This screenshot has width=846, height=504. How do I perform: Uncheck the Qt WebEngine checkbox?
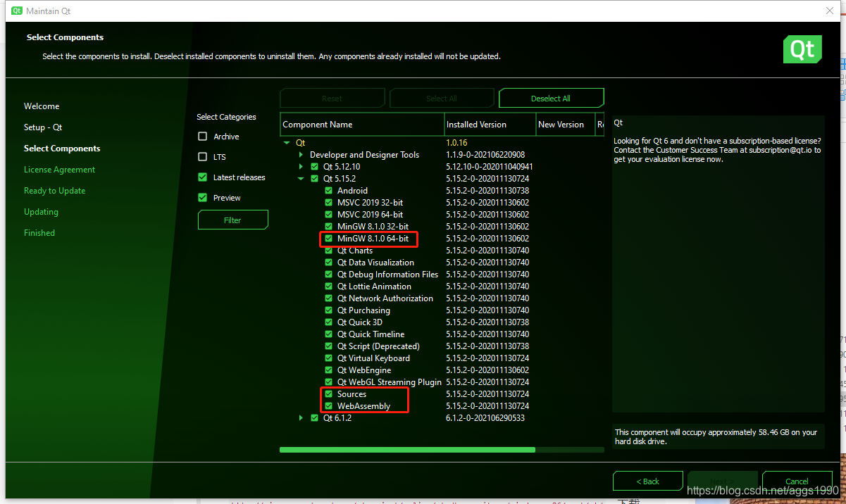(329, 370)
